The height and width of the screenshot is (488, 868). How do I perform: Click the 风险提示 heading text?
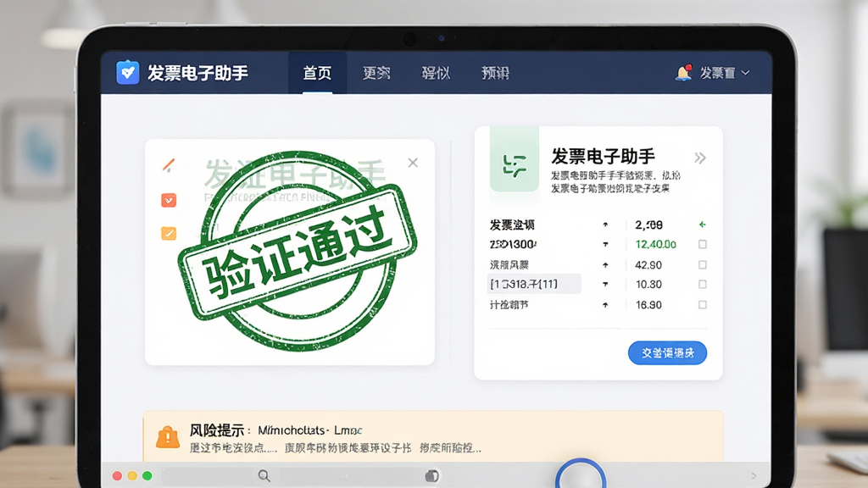point(216,430)
